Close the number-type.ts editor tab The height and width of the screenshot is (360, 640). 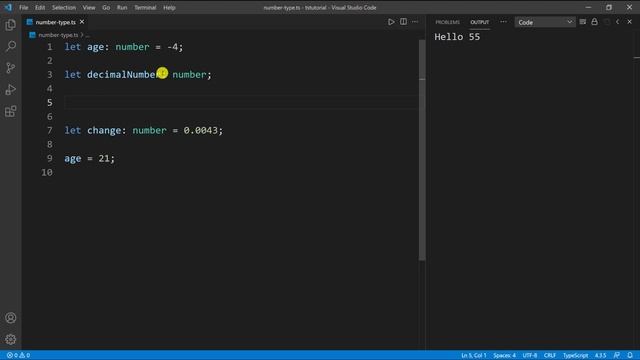tap(82, 22)
